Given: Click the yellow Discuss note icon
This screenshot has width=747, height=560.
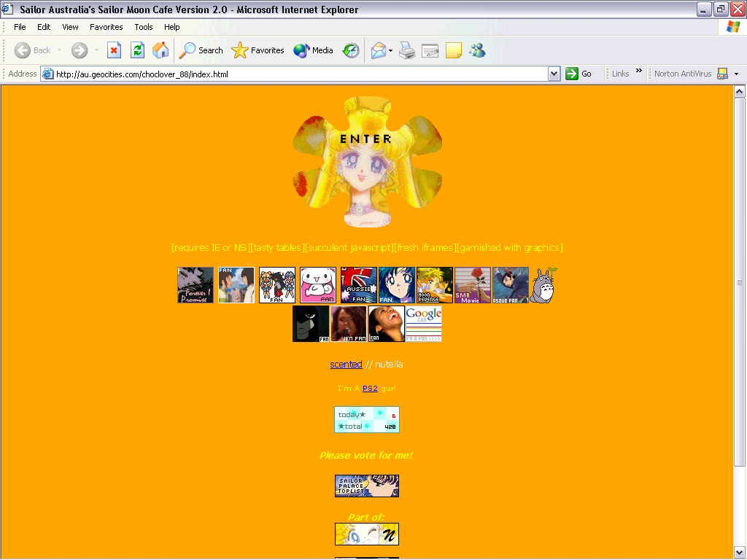Looking at the screenshot, I should point(454,50).
